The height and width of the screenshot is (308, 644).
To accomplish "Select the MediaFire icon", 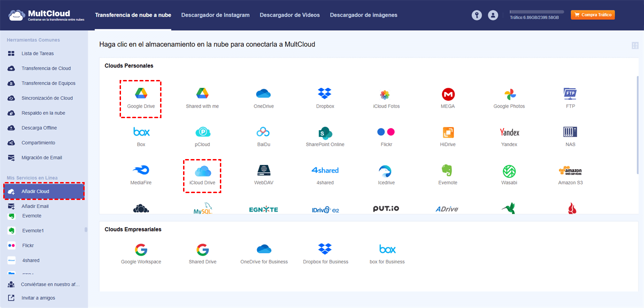I will point(141,171).
